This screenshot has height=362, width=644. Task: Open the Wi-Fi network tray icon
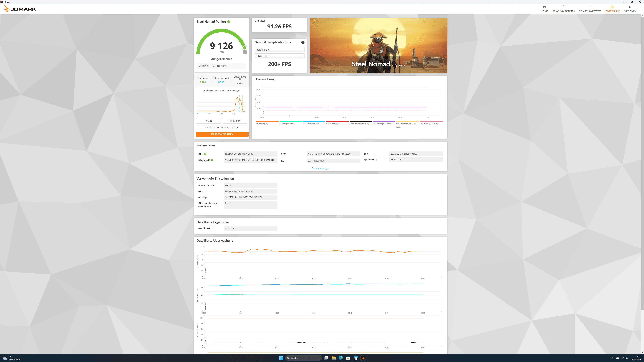[623, 358]
